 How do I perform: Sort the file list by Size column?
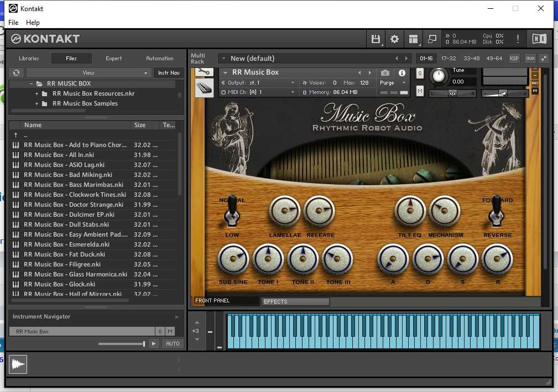point(144,125)
